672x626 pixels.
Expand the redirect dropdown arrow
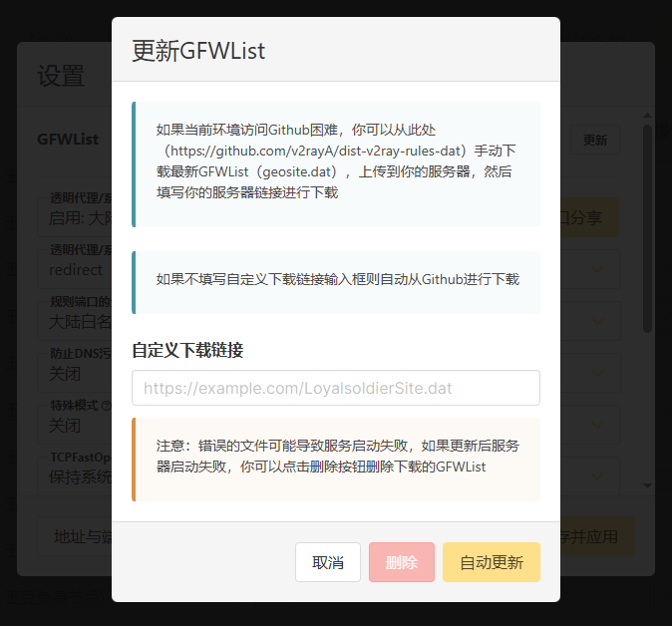tap(598, 269)
